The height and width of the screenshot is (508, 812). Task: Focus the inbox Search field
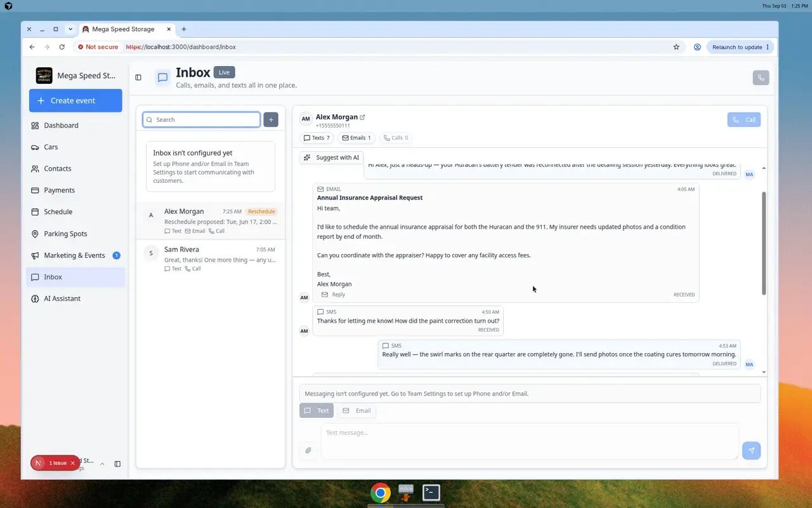coord(202,119)
